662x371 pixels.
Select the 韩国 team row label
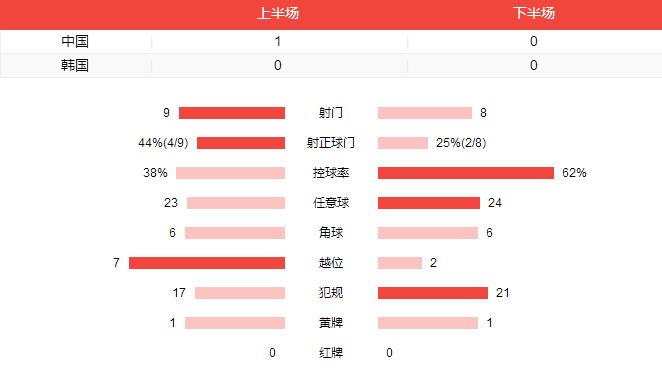click(x=75, y=65)
